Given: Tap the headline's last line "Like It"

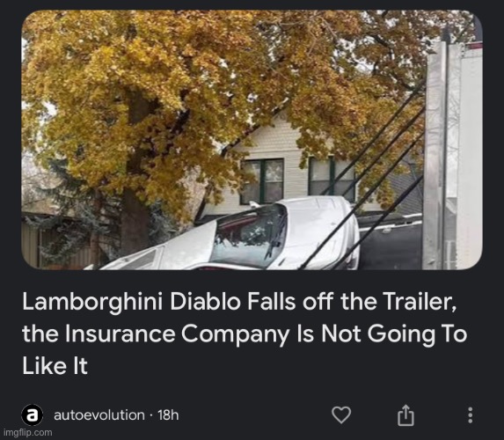Looking at the screenshot, I should click(55, 366).
